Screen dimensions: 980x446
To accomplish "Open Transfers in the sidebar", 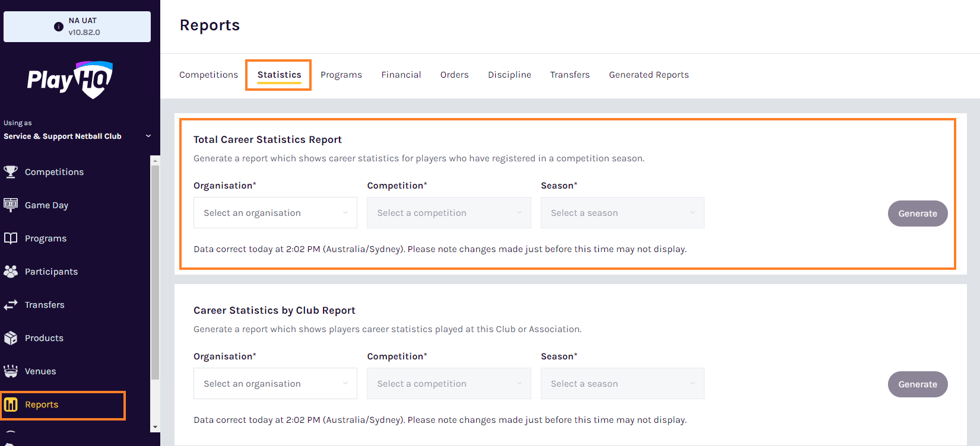I will point(45,305).
